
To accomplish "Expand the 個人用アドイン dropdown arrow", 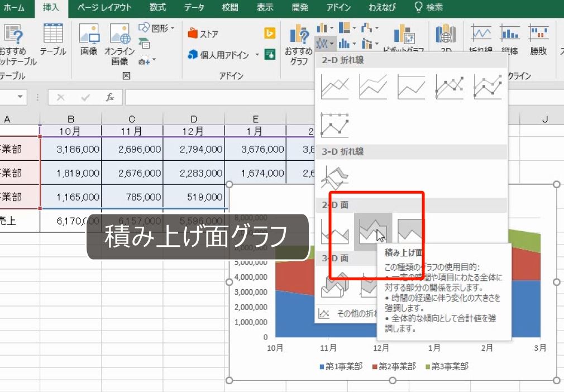I will (257, 55).
